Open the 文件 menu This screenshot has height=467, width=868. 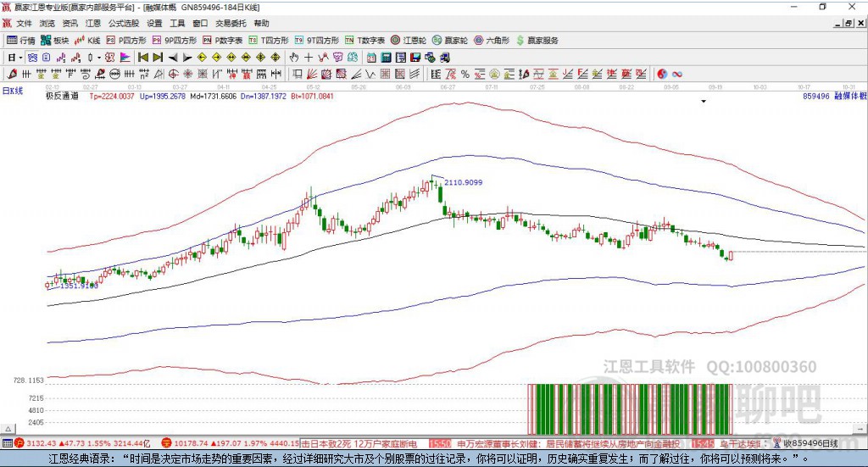(25, 23)
